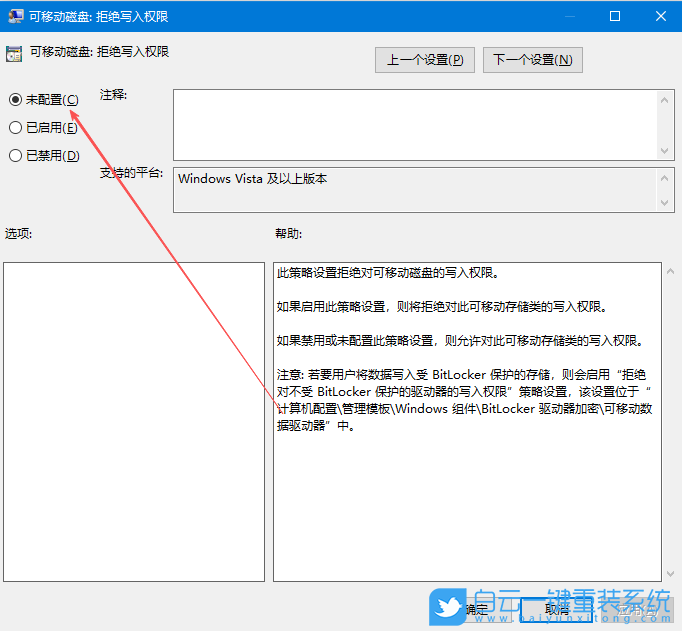Click inside the 注释 comment text box
This screenshot has width=682, height=631.
(415, 125)
